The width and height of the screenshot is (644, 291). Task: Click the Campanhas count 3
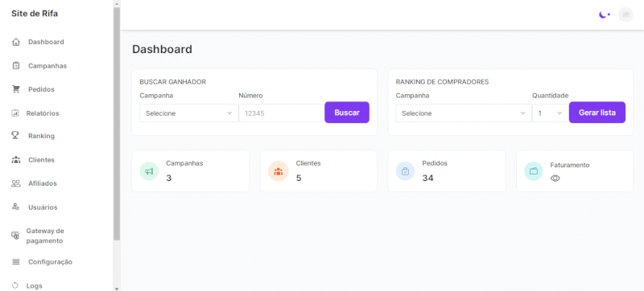[169, 178]
